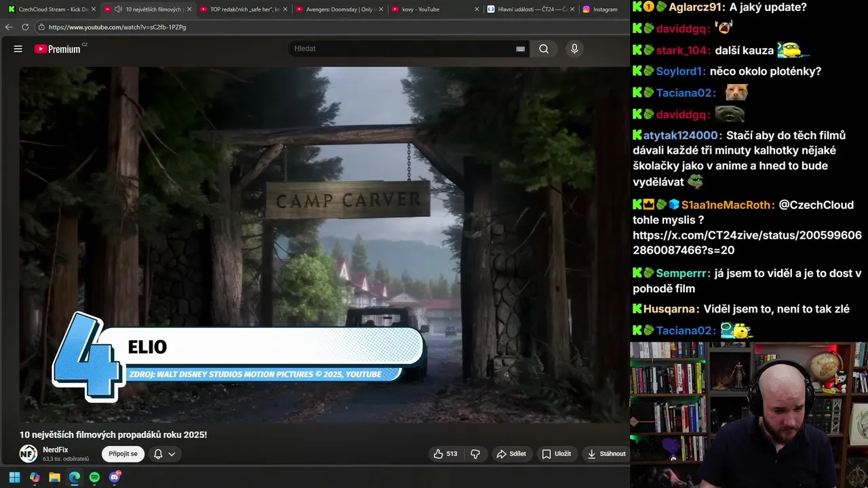This screenshot has height=488, width=868.
Task: Open the on-screen keyboard in search box
Action: pyautogui.click(x=520, y=49)
